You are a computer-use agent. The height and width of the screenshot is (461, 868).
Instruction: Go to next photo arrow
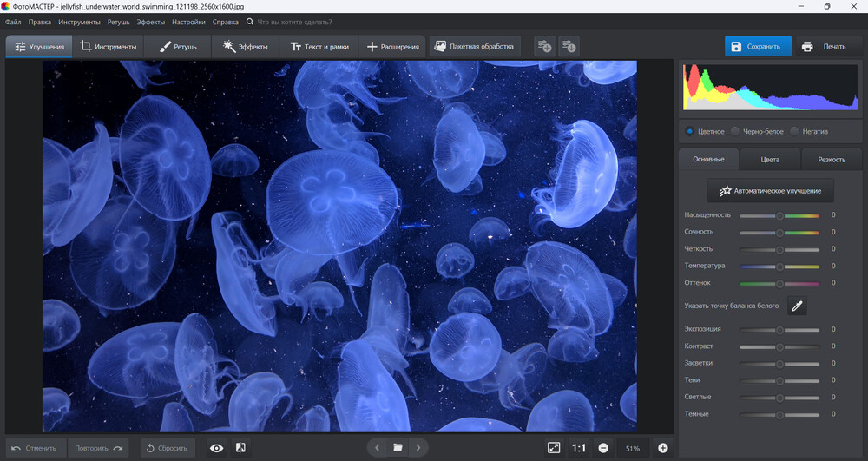[x=418, y=448]
